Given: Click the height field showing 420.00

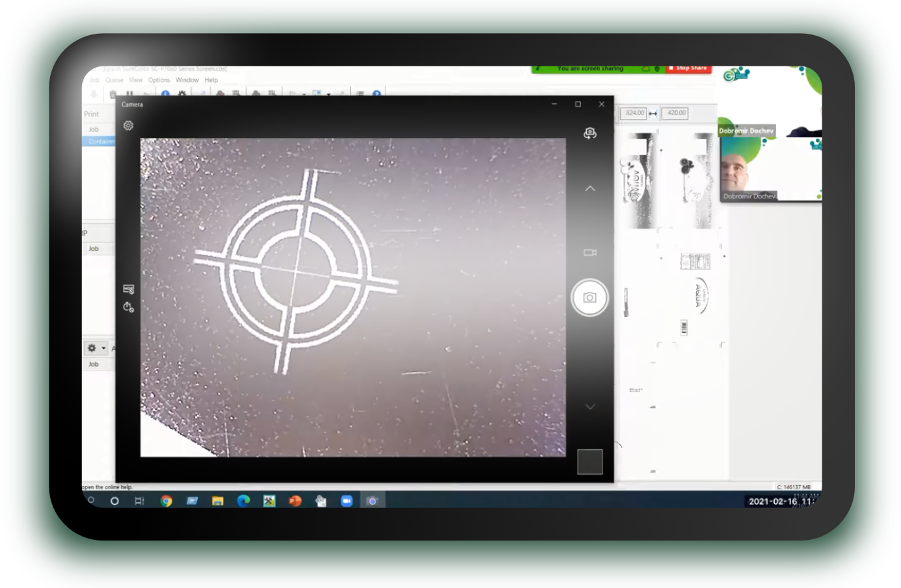Looking at the screenshot, I should pyautogui.click(x=676, y=113).
